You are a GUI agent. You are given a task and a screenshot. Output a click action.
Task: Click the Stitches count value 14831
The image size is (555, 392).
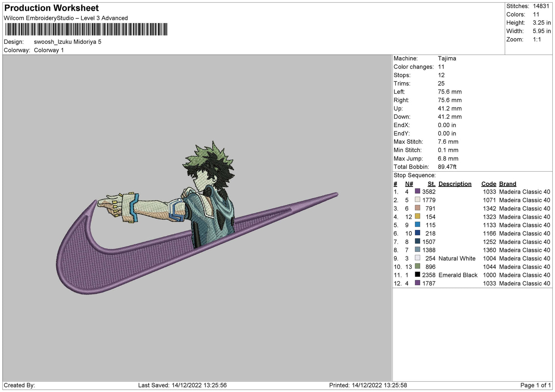click(x=541, y=6)
